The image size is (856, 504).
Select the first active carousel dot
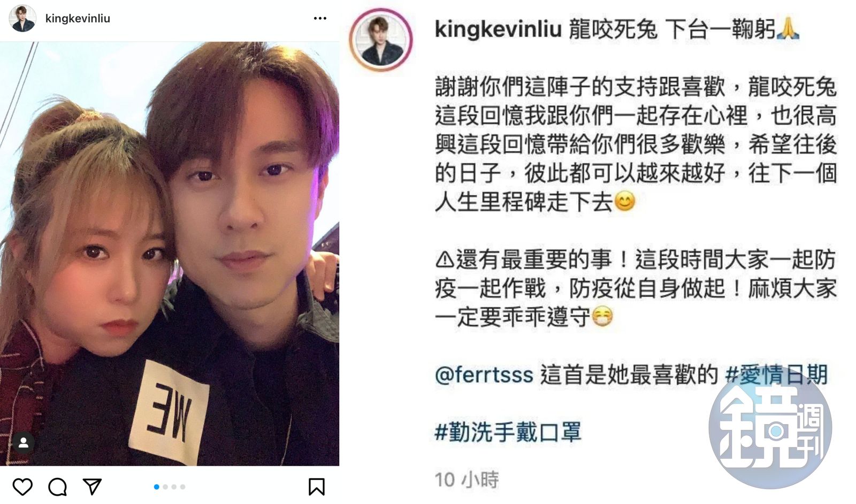tap(156, 487)
